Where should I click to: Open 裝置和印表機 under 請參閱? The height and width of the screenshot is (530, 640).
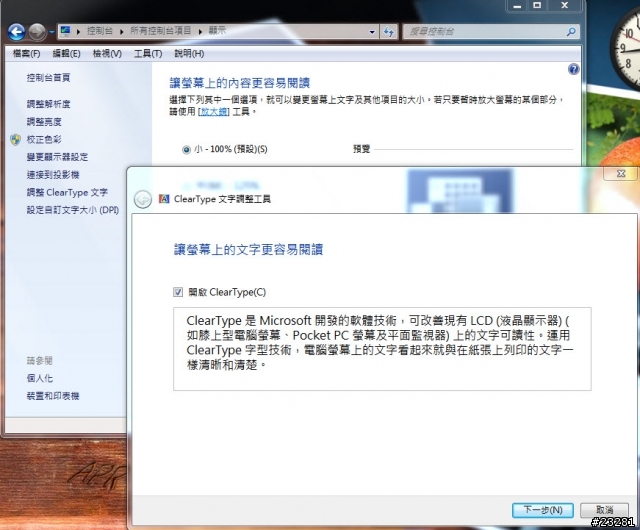point(53,396)
